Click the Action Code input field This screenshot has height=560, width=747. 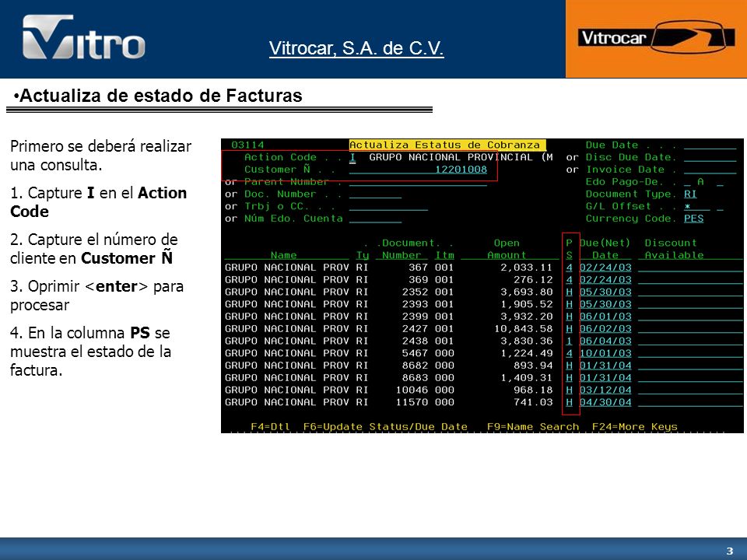[352, 158]
